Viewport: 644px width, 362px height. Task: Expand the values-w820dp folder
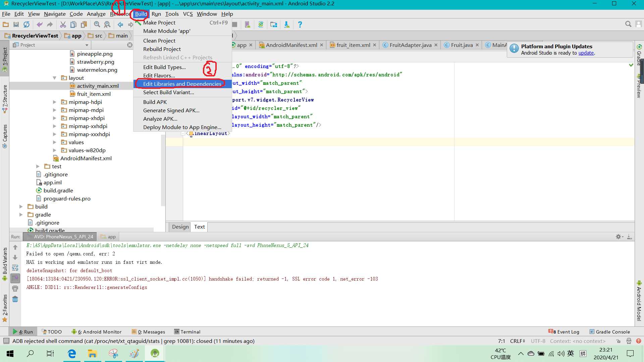(54, 150)
